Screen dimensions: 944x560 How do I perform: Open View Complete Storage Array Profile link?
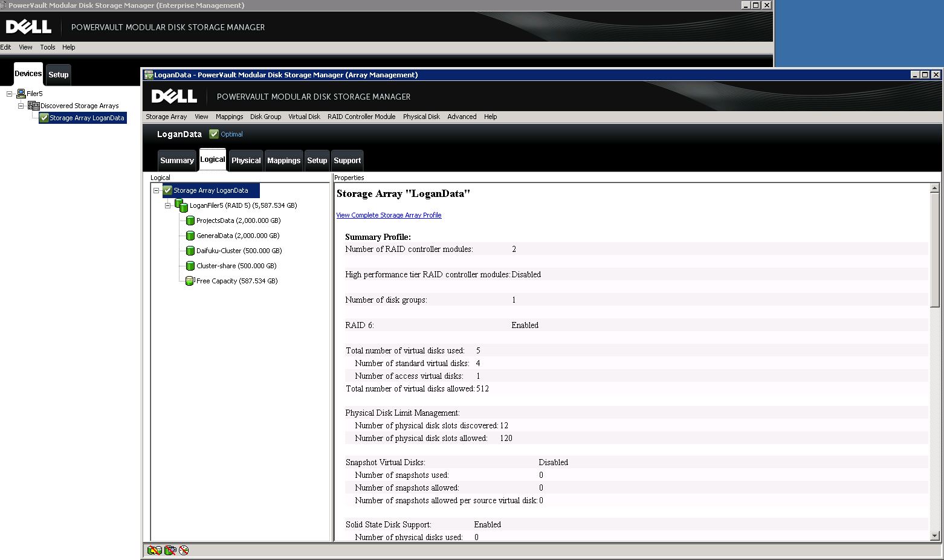pyautogui.click(x=389, y=215)
